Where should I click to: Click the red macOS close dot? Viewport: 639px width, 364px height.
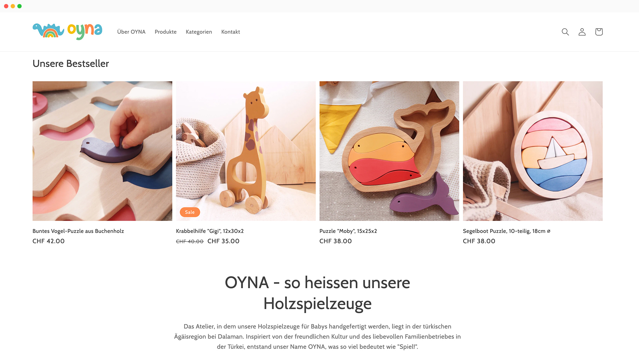(x=6, y=6)
